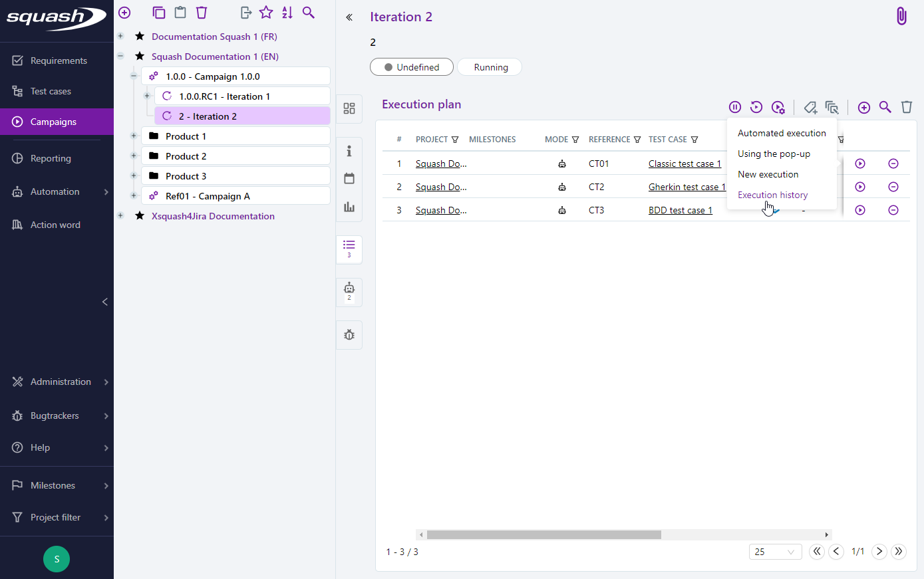Click the search icon in the tree toolbar
This screenshot has width=924, height=579.
308,13
